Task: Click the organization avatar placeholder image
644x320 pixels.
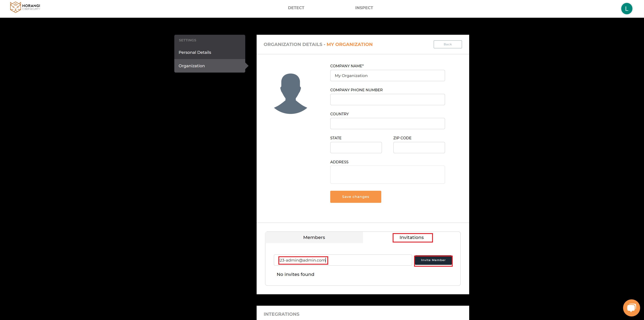Action: pos(290,94)
